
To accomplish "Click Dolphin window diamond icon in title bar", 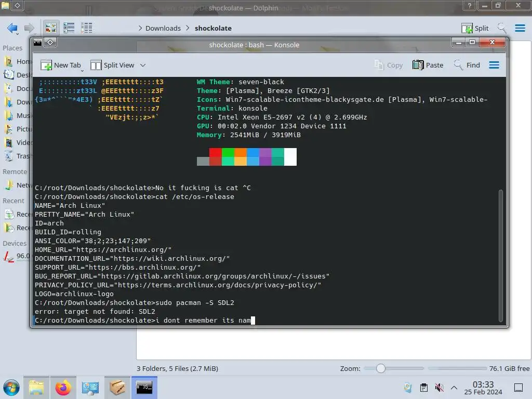I will 18,5.
